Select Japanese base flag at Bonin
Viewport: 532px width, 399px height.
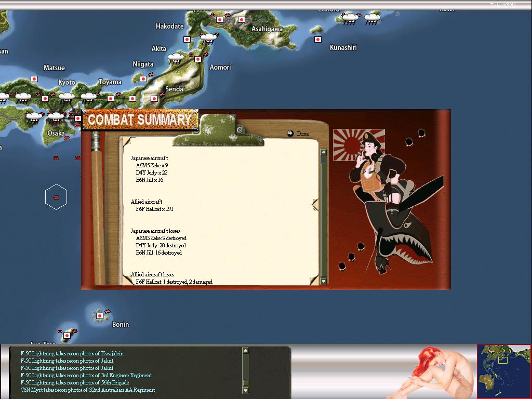(99, 316)
